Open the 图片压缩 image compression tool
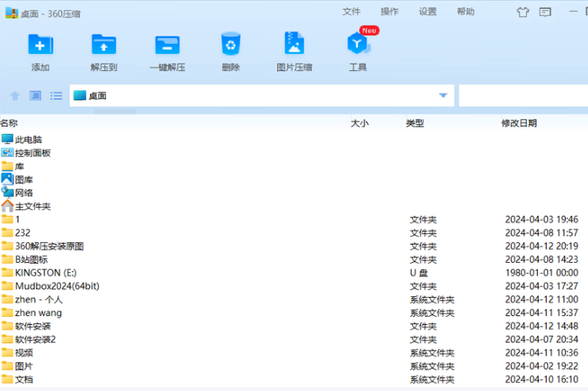 (294, 45)
